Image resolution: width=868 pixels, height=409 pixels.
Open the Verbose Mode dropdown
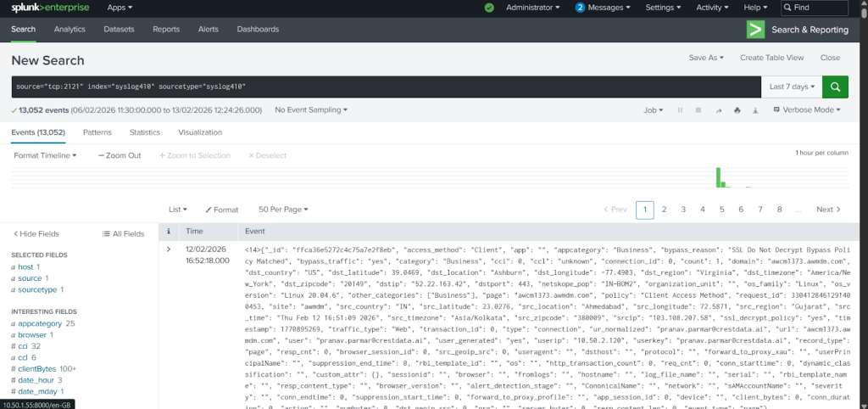pos(807,110)
